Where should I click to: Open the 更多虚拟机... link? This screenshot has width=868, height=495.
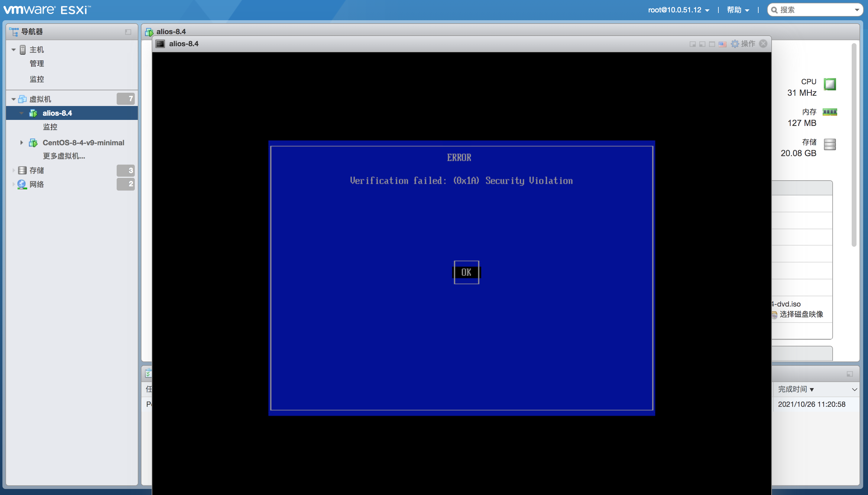[x=64, y=156]
